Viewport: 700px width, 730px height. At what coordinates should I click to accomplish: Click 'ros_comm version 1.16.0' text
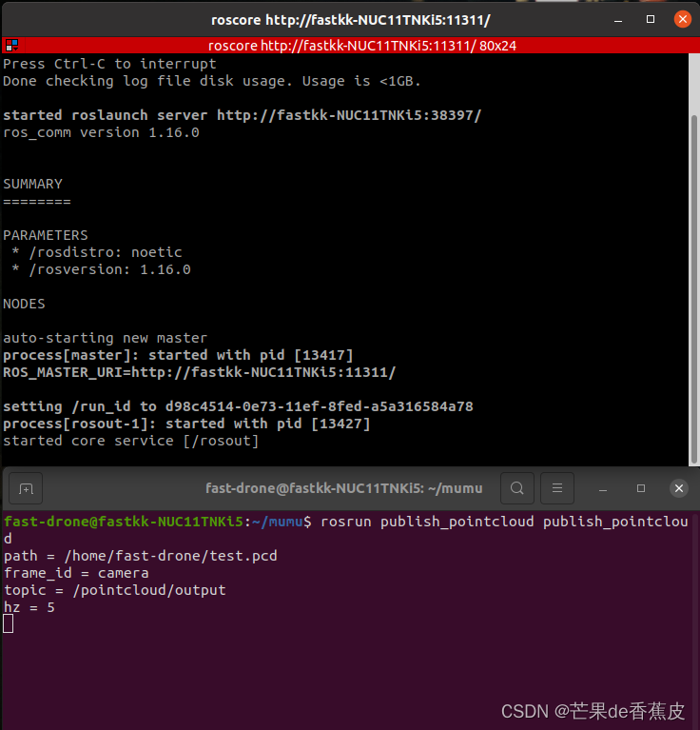(x=101, y=132)
